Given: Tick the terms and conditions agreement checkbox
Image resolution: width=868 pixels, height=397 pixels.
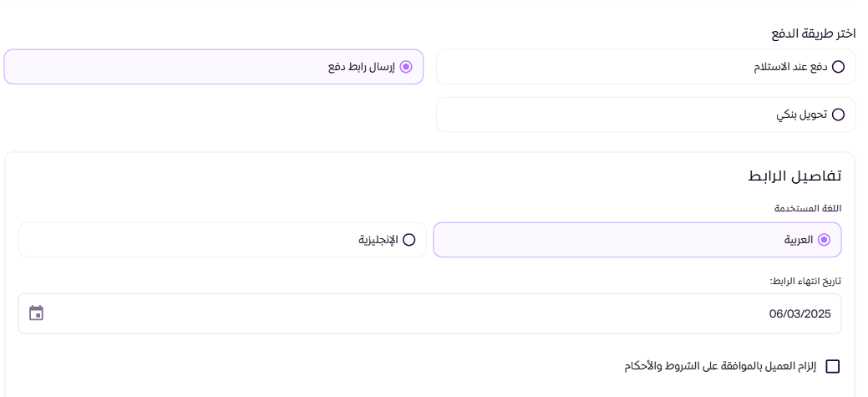Looking at the screenshot, I should tap(833, 367).
